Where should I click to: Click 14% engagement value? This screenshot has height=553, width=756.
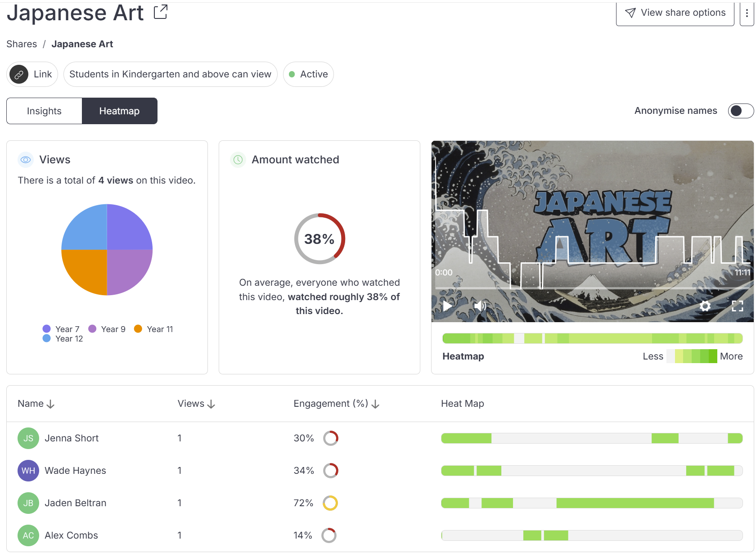(x=303, y=535)
